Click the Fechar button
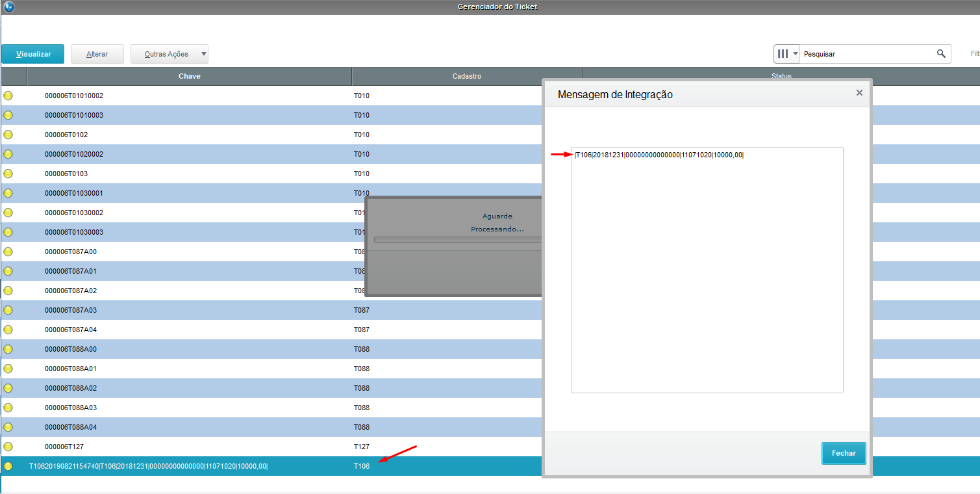Viewport: 980px width, 494px height. (844, 453)
